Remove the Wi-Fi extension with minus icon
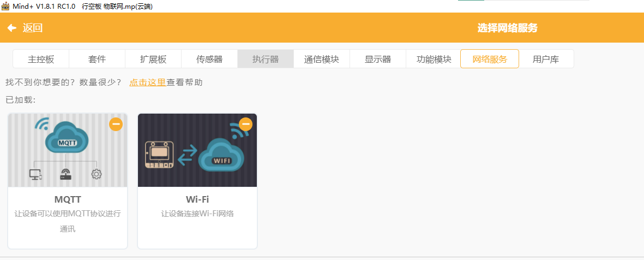644x260 pixels. 245,124
